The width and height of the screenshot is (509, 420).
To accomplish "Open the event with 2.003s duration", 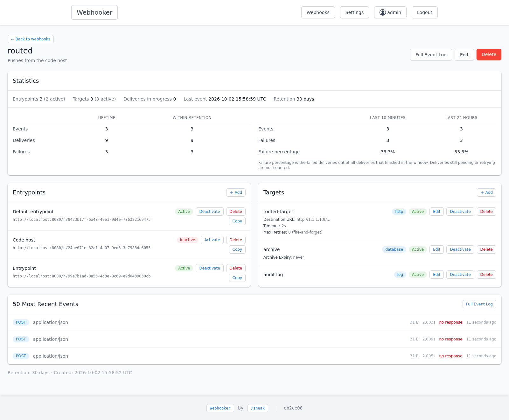I will 254,322.
